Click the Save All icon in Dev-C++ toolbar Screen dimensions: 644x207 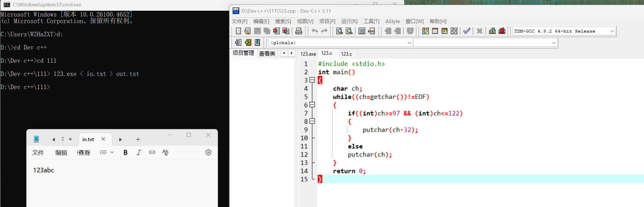click(x=267, y=31)
